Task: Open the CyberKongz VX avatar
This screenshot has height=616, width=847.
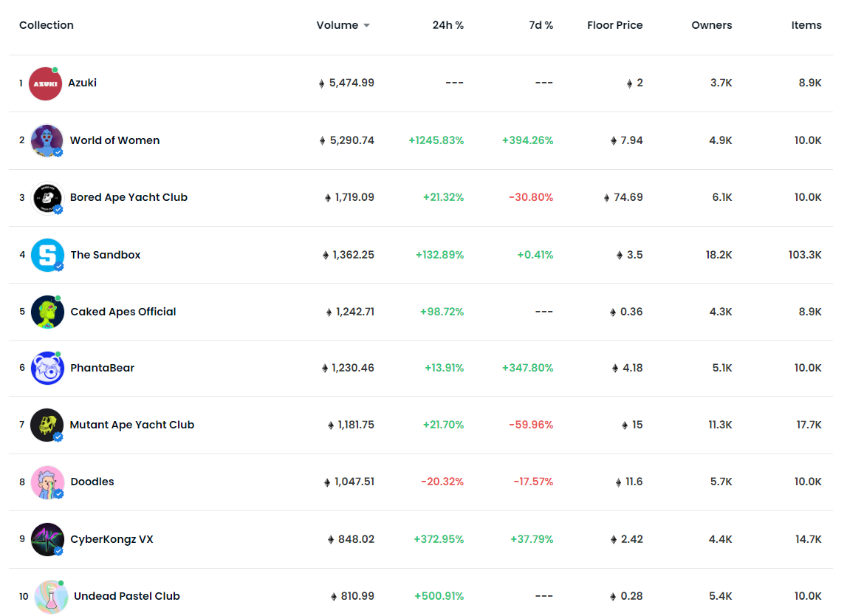Action: 47,539
